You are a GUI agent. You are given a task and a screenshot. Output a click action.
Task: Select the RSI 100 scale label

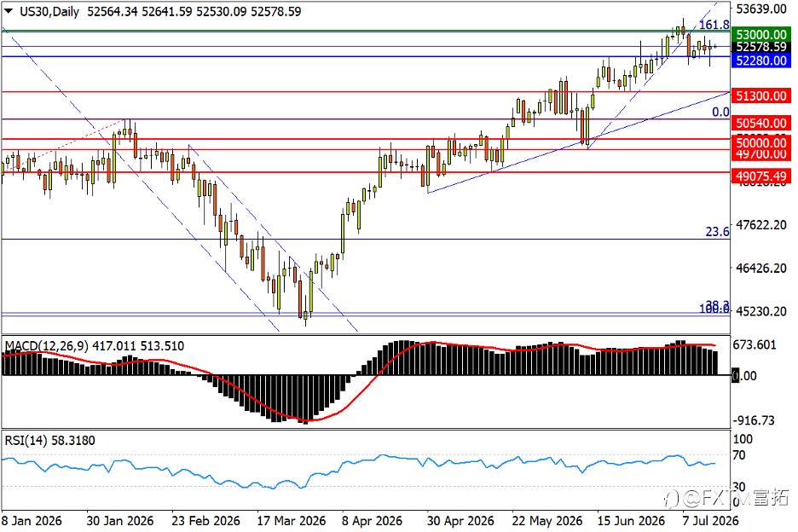[x=743, y=439]
